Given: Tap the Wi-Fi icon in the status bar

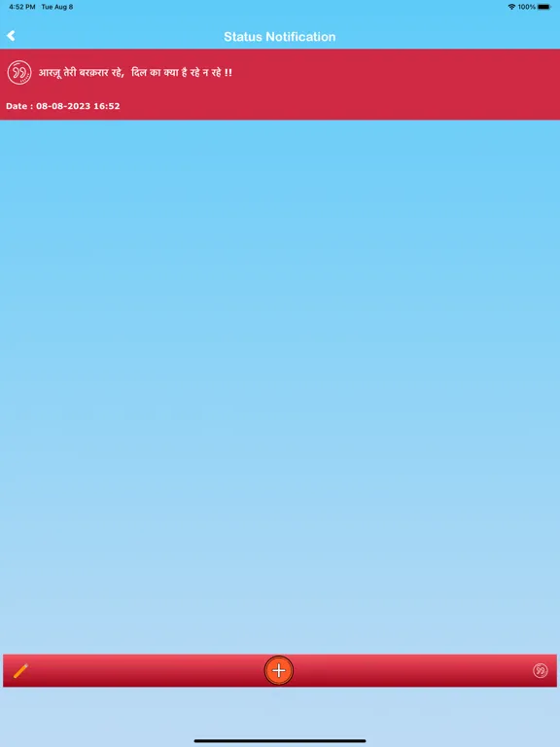Looking at the screenshot, I should click(512, 7).
